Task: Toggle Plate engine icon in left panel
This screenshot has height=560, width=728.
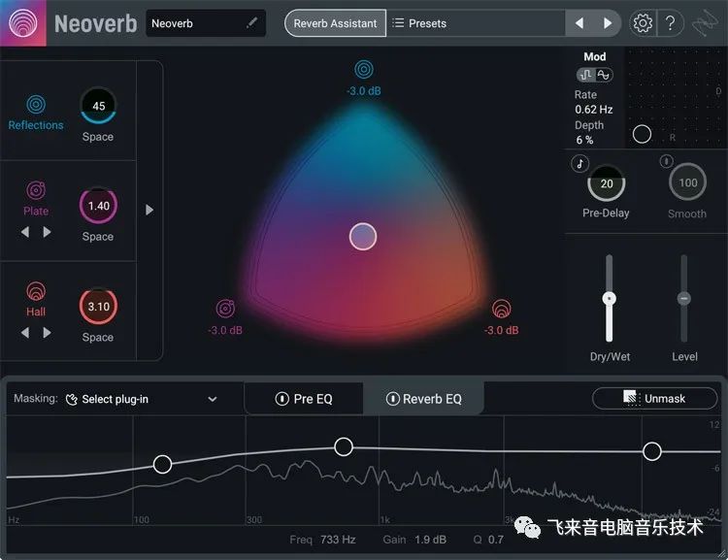Action: pos(36,190)
